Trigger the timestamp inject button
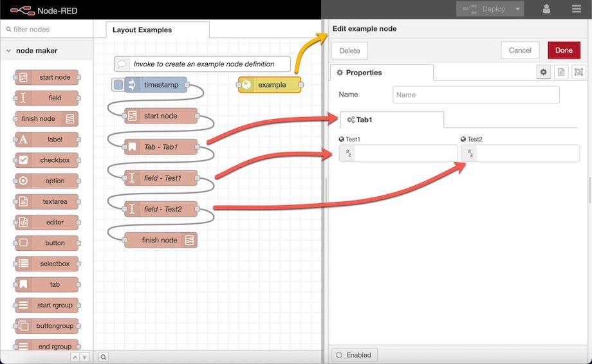The width and height of the screenshot is (592, 364). pos(118,84)
